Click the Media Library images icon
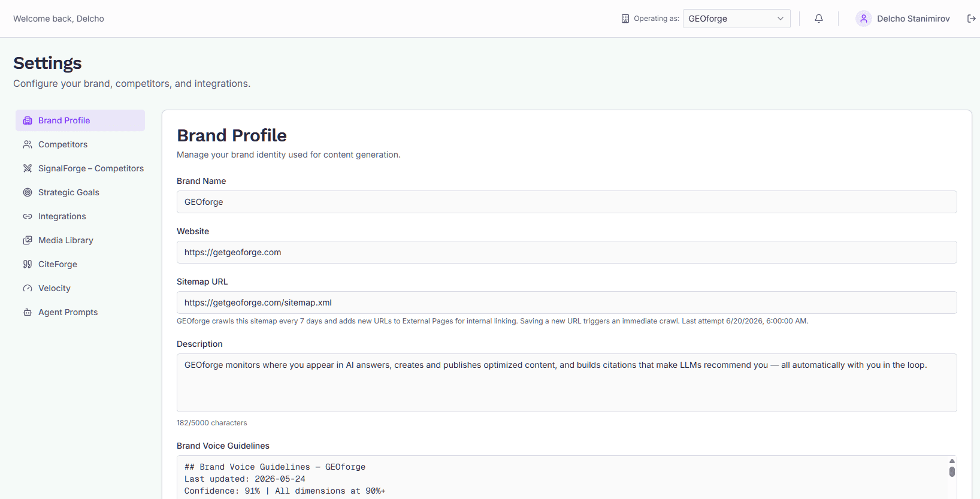This screenshot has width=980, height=499. (28, 240)
